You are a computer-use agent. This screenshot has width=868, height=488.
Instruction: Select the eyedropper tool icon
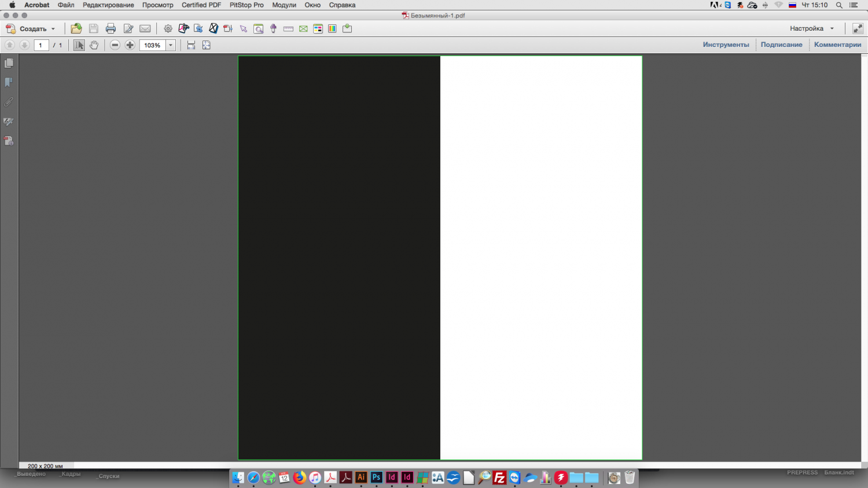(273, 28)
